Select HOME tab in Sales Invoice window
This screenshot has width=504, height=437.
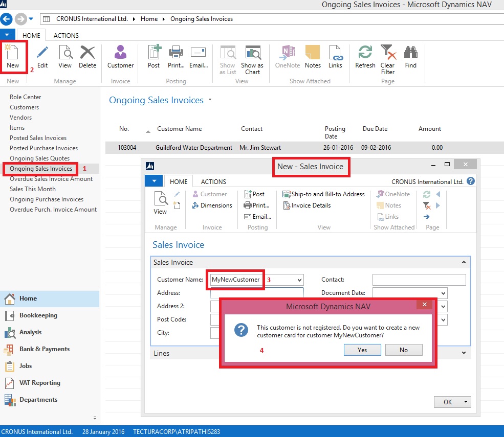point(179,181)
